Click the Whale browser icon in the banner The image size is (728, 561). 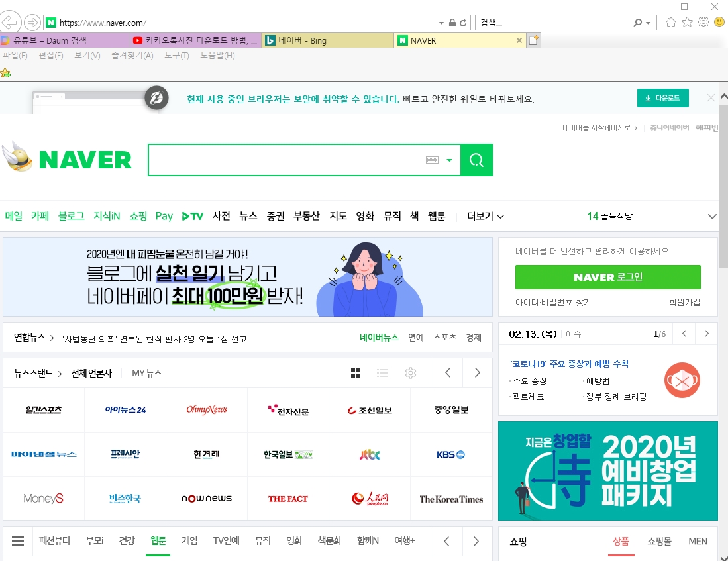tap(156, 97)
